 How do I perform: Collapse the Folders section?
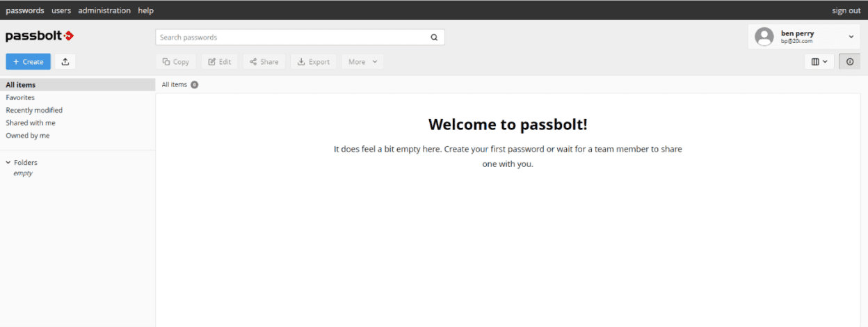pyautogui.click(x=8, y=163)
